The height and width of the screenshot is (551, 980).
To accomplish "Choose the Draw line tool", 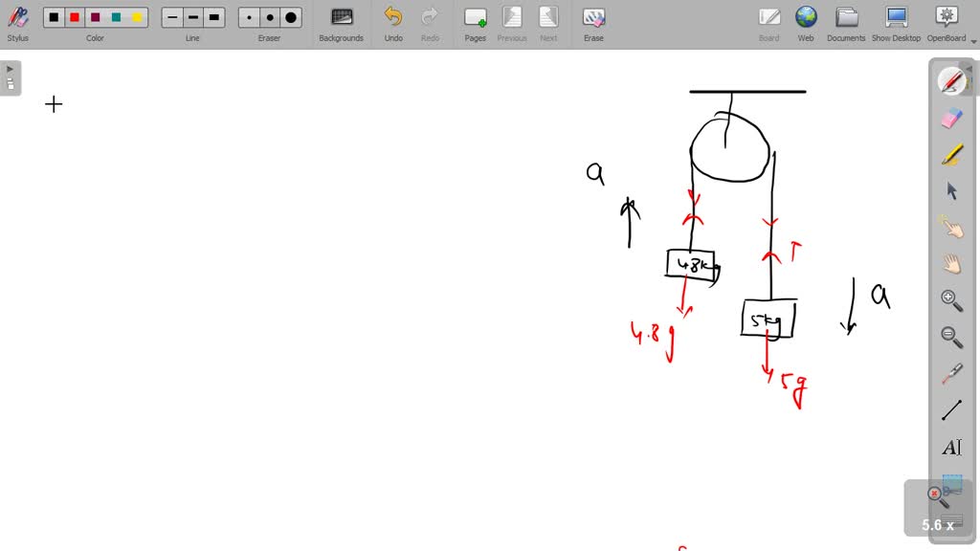I will (951, 410).
